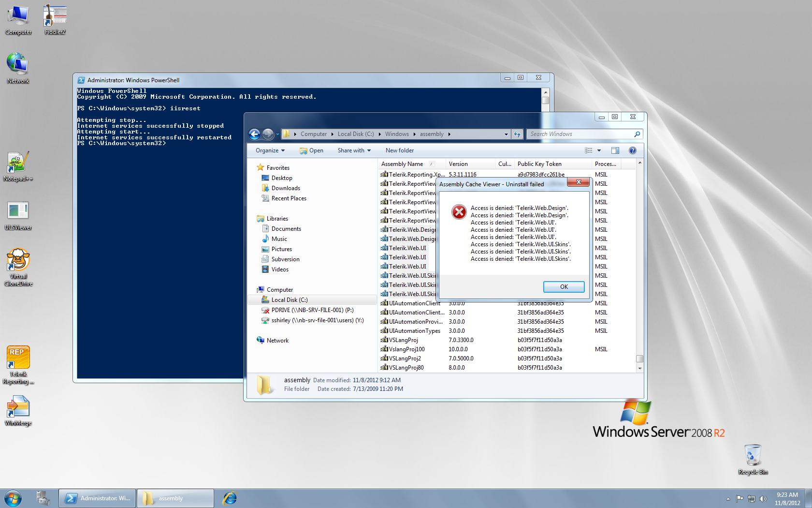Click the Explorer Forward arrow button
The height and width of the screenshot is (508, 812).
click(268, 134)
